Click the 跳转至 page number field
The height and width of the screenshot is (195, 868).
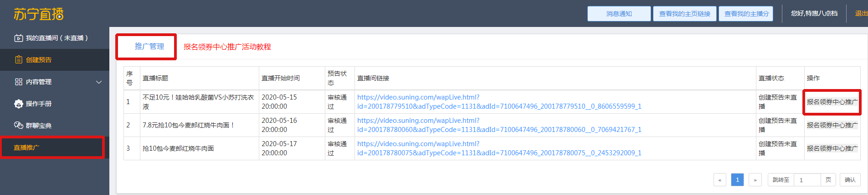807,180
